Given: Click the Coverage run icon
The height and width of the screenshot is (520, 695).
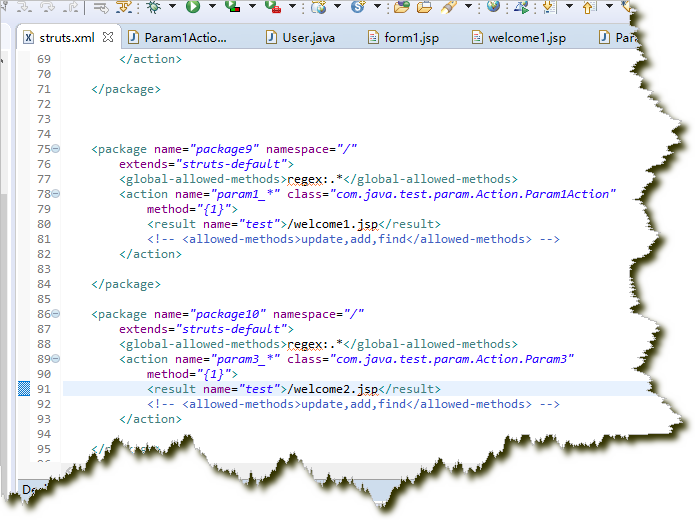Looking at the screenshot, I should [x=232, y=7].
